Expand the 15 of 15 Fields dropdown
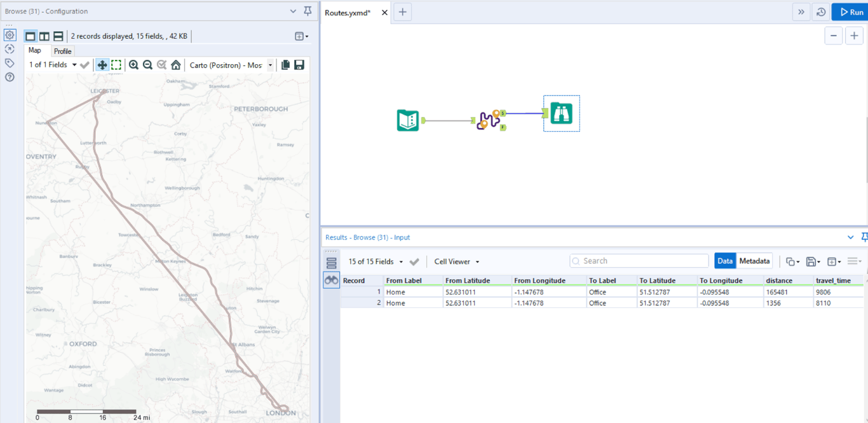The height and width of the screenshot is (423, 868). click(x=376, y=261)
